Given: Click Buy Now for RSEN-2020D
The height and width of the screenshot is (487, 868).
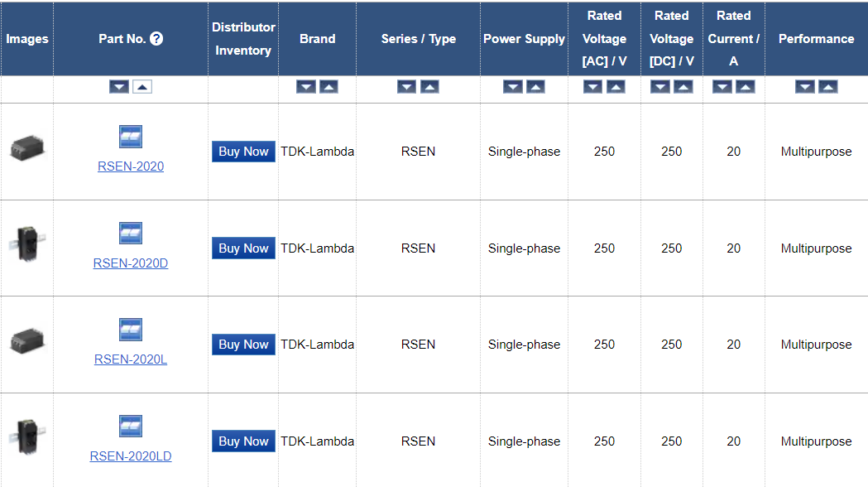Looking at the screenshot, I should point(243,248).
